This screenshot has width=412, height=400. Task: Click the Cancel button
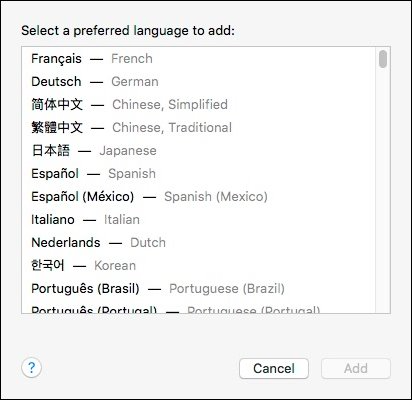point(274,368)
